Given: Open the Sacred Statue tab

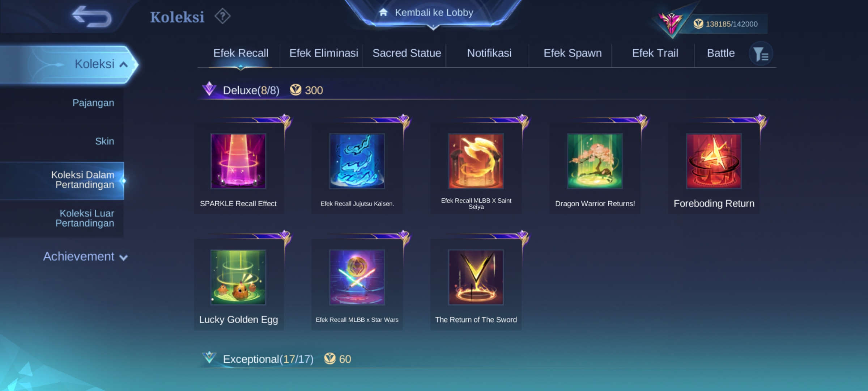Looking at the screenshot, I should tap(407, 53).
